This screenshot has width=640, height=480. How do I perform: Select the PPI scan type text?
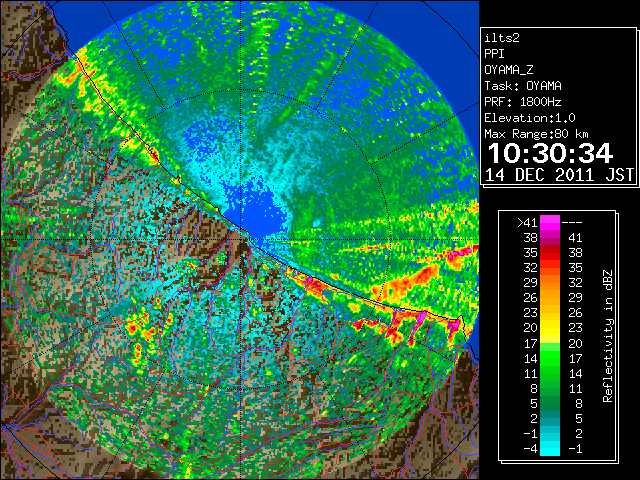click(x=494, y=54)
